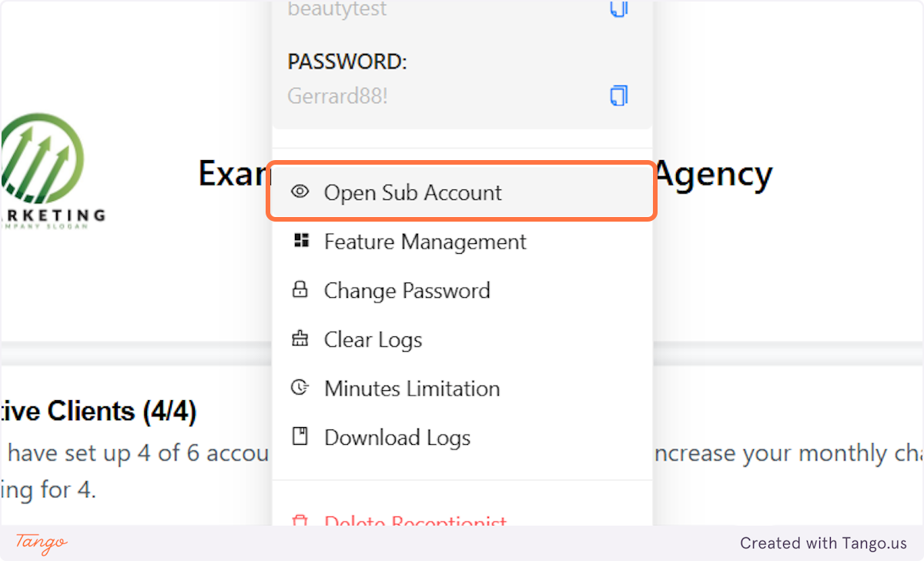Image resolution: width=924 pixels, height=561 pixels.
Task: Open Sub Account from the menu
Action: [461, 192]
